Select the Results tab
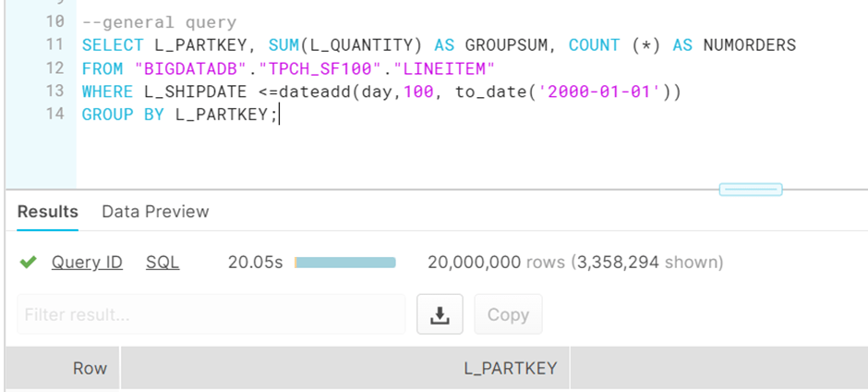The image size is (868, 392). pyautogui.click(x=47, y=212)
